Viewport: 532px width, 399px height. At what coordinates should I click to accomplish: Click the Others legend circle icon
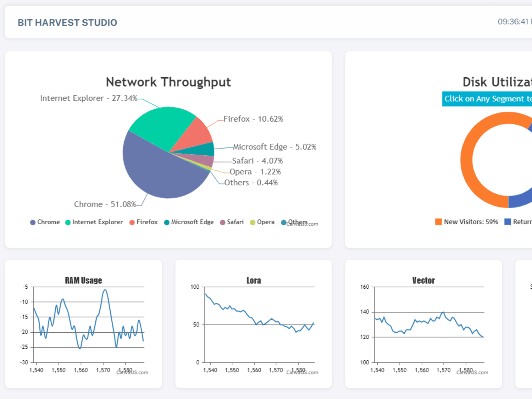pyautogui.click(x=283, y=222)
